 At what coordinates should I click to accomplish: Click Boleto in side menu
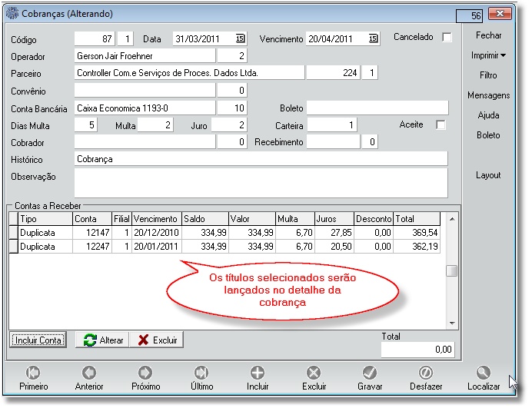[x=488, y=135]
